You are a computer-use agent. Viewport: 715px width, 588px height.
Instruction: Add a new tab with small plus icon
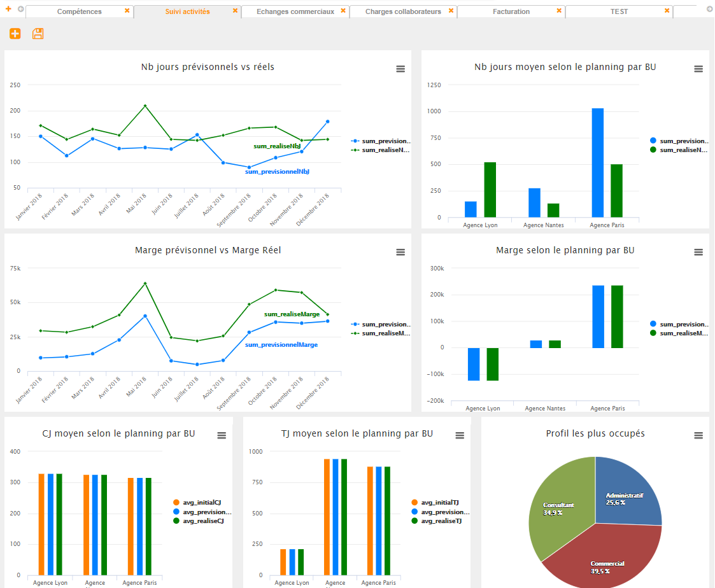pyautogui.click(x=9, y=9)
